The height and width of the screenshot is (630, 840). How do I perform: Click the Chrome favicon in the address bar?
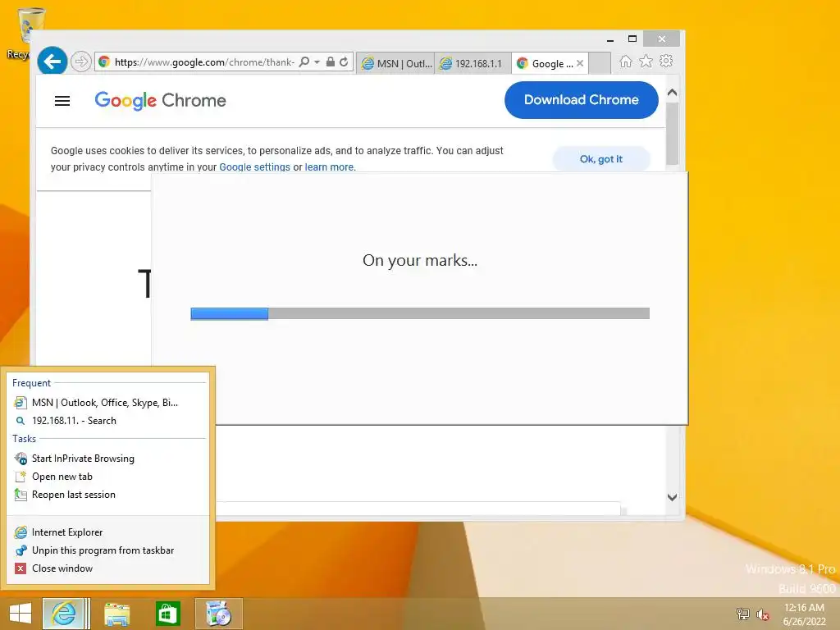click(104, 62)
